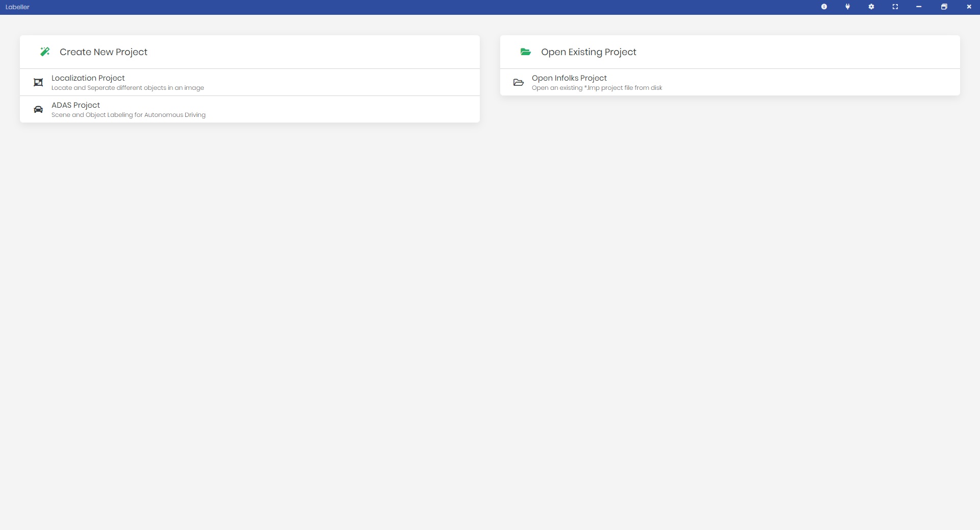
Task: Open the info/about icon in title bar
Action: point(824,7)
